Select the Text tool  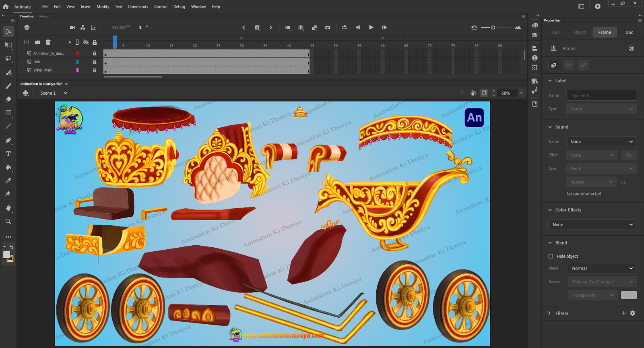8,154
